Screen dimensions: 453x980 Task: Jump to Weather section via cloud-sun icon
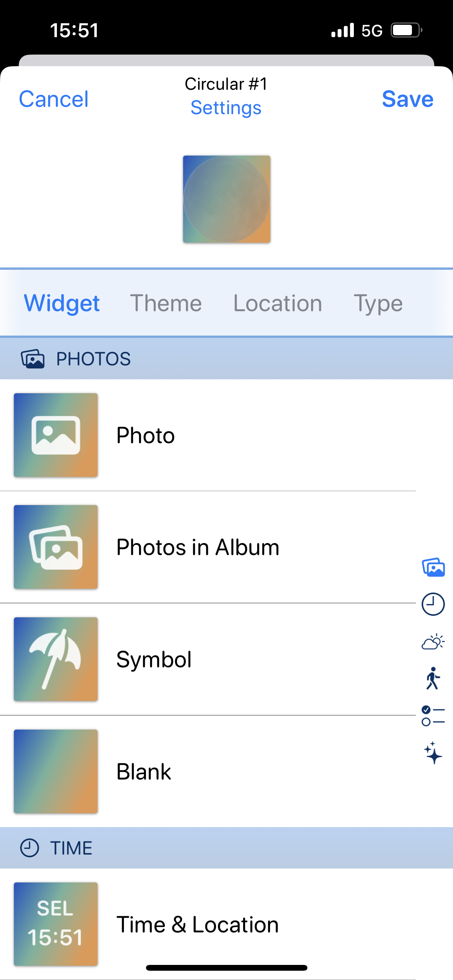pos(433,642)
